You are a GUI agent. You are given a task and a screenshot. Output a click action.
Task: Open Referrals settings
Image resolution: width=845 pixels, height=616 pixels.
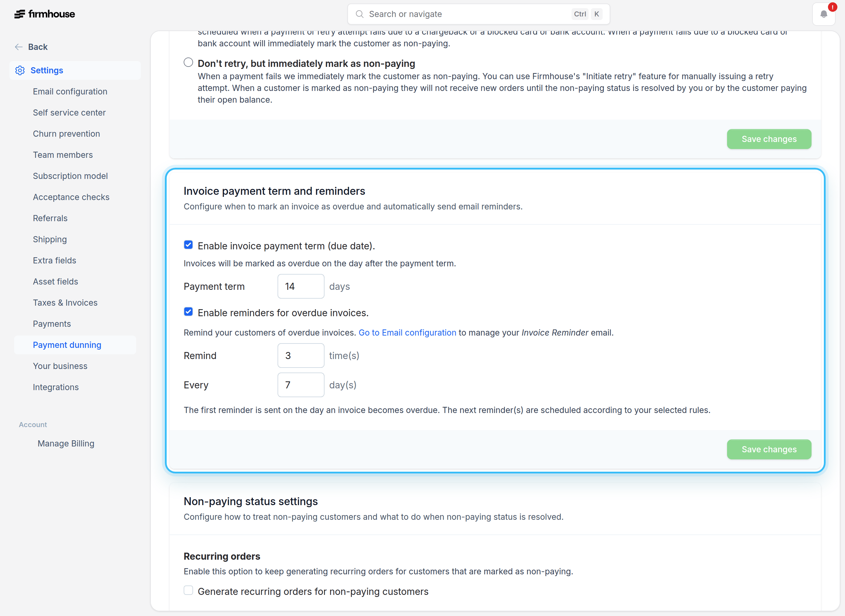(x=50, y=218)
